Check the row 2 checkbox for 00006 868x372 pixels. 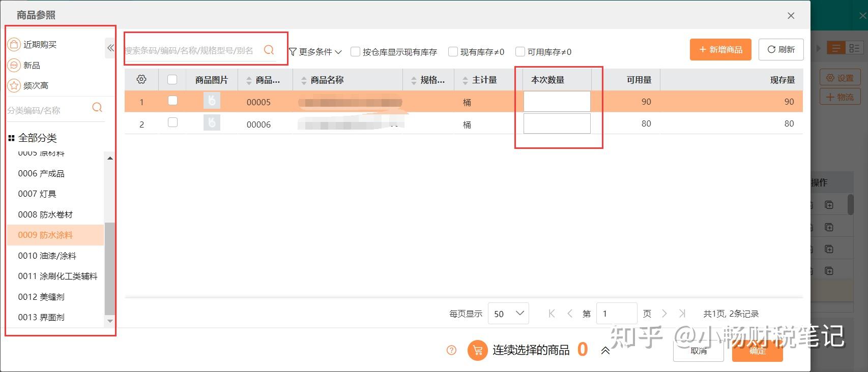172,122
